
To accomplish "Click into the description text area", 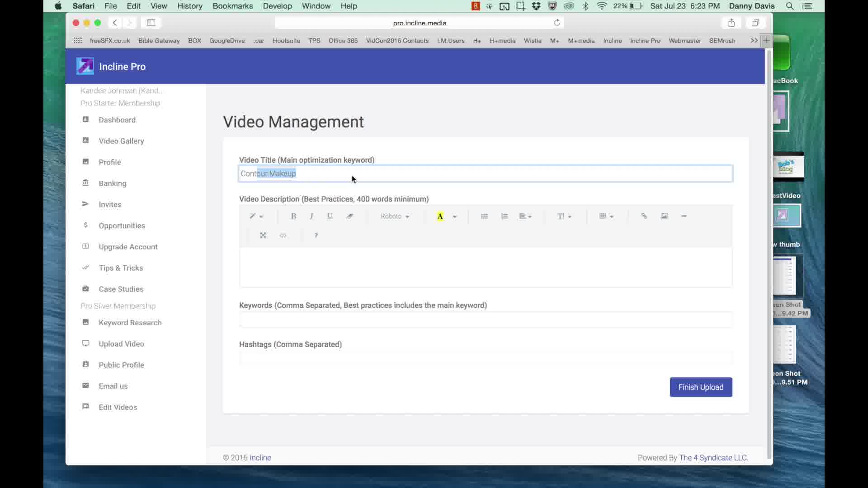I will pyautogui.click(x=486, y=267).
